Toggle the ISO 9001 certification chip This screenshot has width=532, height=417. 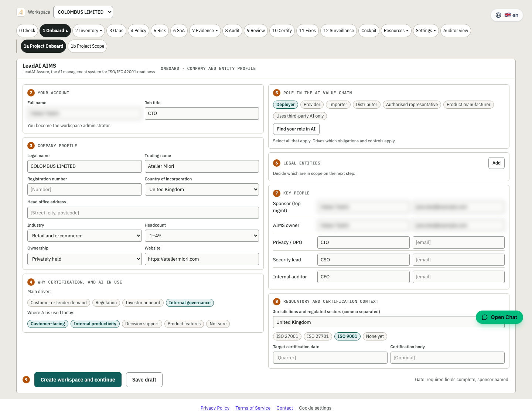coord(347,336)
